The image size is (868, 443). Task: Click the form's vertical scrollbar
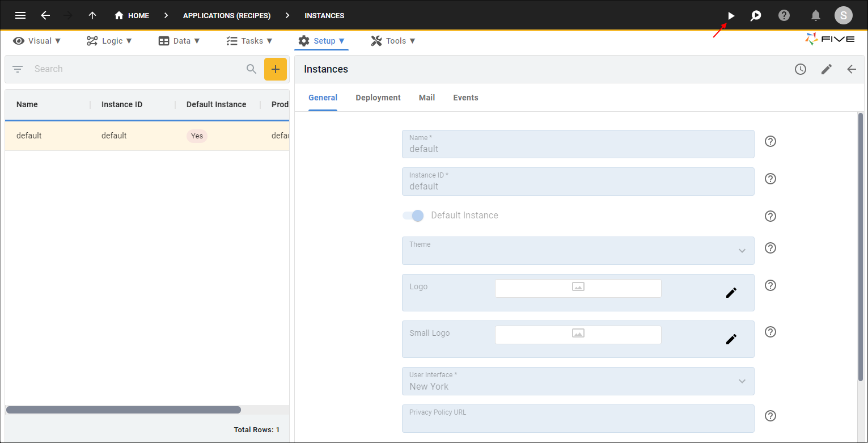pos(861,247)
